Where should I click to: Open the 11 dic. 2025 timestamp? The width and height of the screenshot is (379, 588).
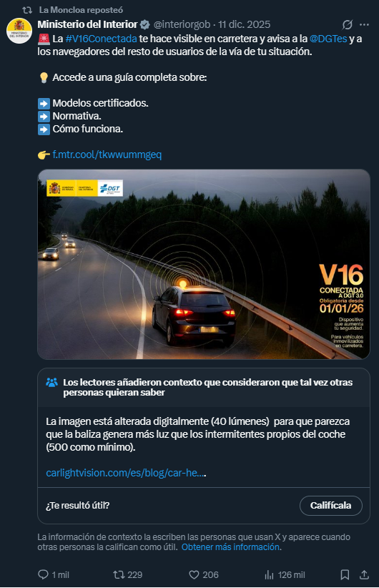(x=245, y=24)
